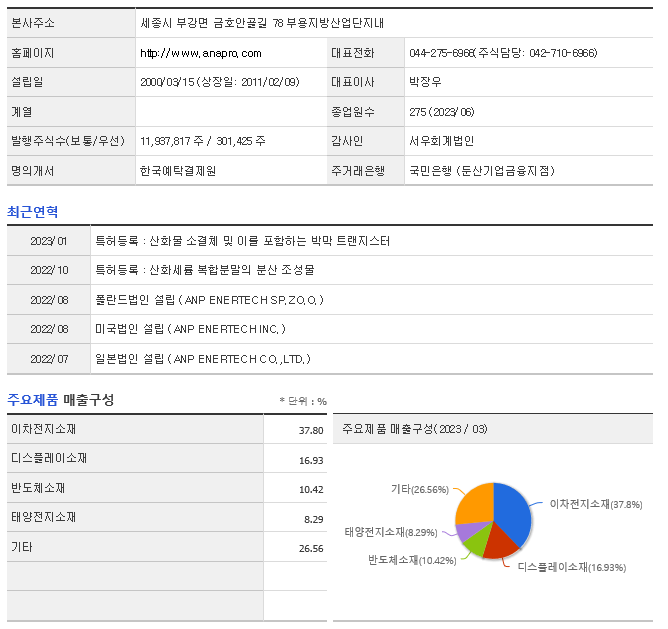This screenshot has width=668, height=629.
Task: Click the 주요제품 매출구성 heading
Action: click(x=60, y=400)
